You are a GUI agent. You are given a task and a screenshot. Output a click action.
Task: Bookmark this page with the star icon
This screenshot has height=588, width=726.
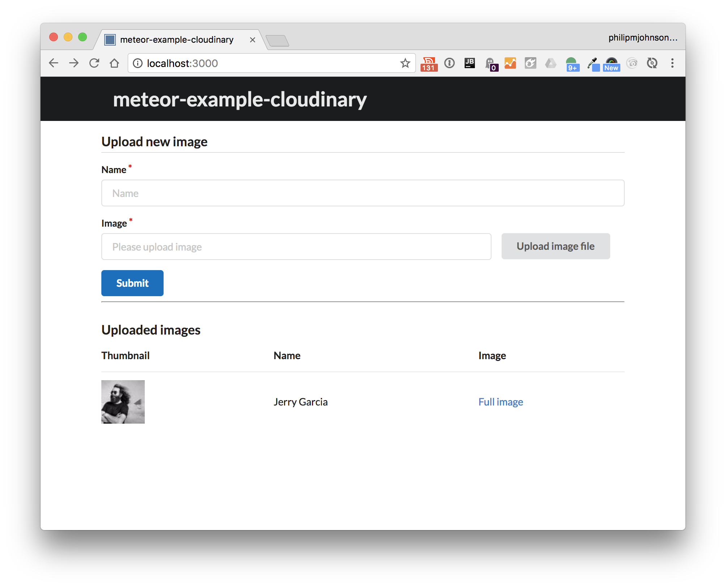click(405, 63)
